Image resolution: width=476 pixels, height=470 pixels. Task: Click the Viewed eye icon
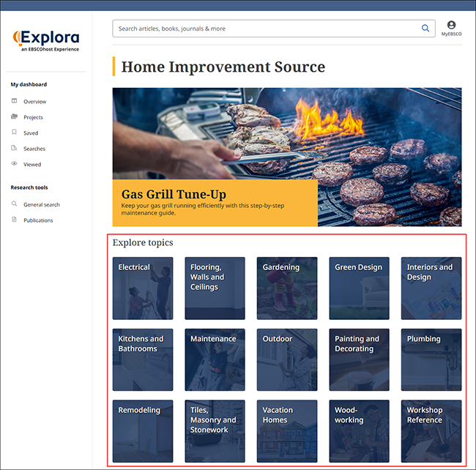(14, 163)
